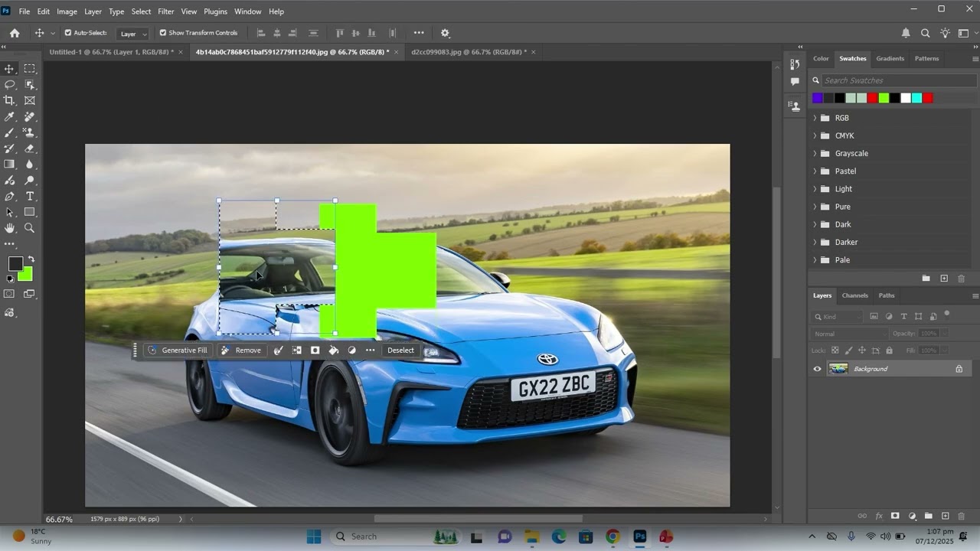
Task: Select the Lasso tool
Action: [x=10, y=85]
